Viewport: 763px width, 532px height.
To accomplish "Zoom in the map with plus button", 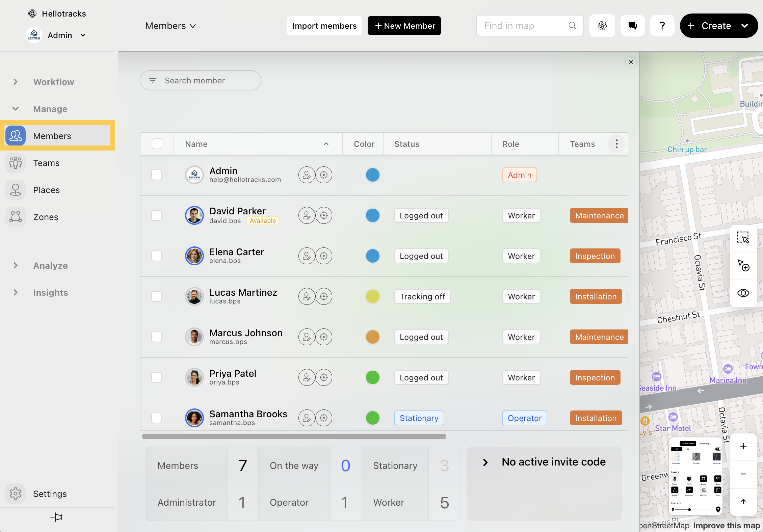I will pyautogui.click(x=743, y=446).
